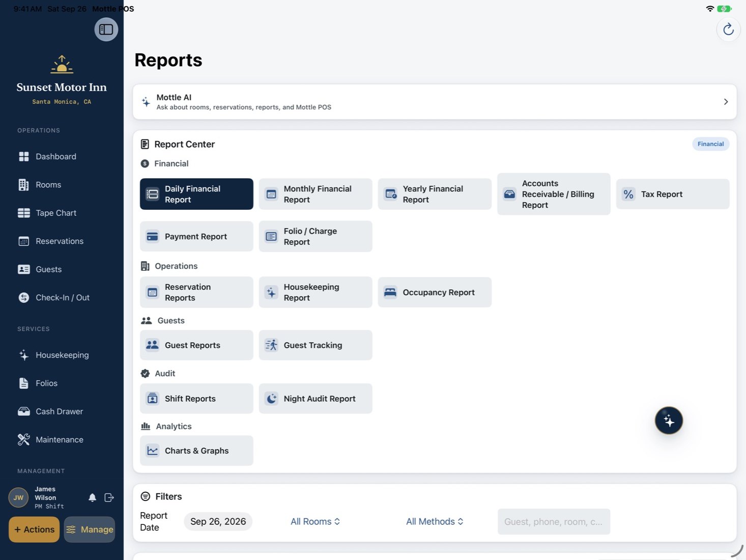
Task: Click the Financial category badge
Action: point(710,144)
